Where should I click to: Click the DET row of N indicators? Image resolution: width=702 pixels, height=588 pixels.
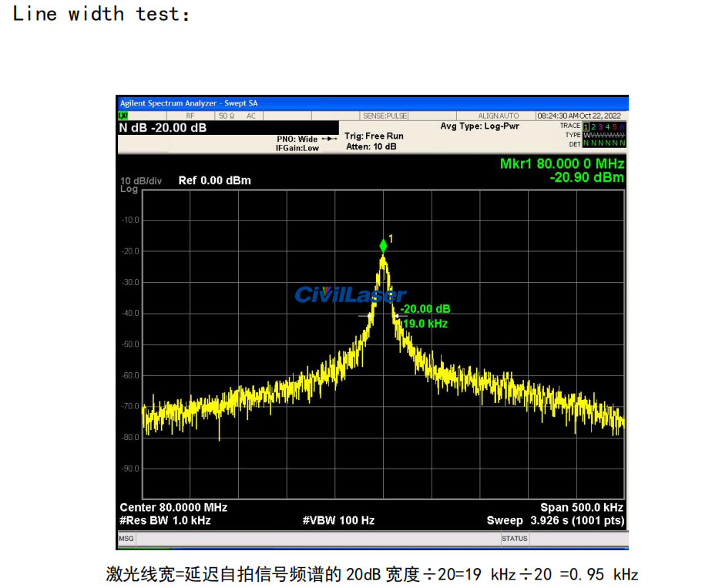pyautogui.click(x=604, y=143)
